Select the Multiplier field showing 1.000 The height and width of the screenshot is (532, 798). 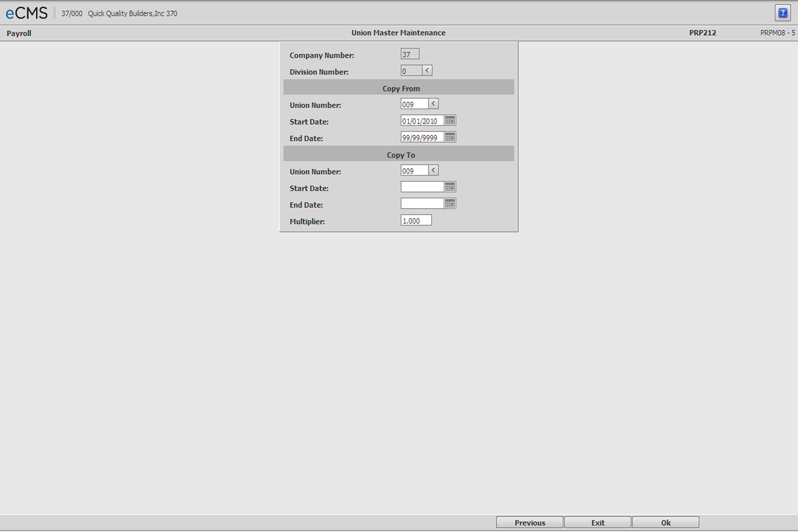(416, 220)
